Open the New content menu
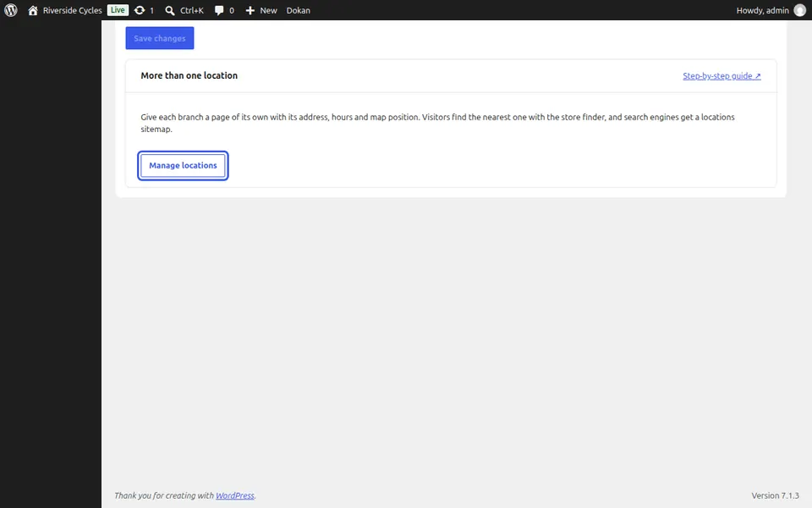The image size is (812, 508). click(261, 10)
